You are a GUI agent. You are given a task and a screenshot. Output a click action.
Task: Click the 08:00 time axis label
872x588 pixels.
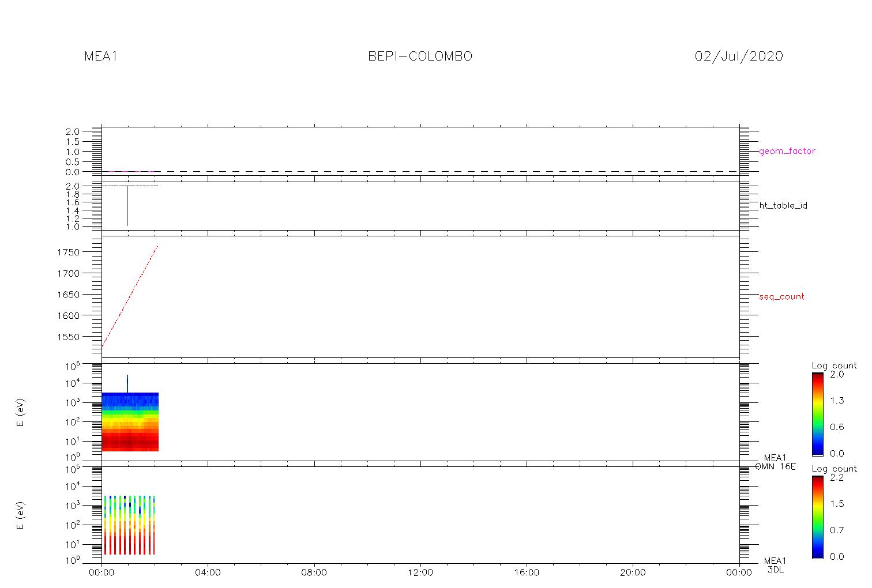314,573
